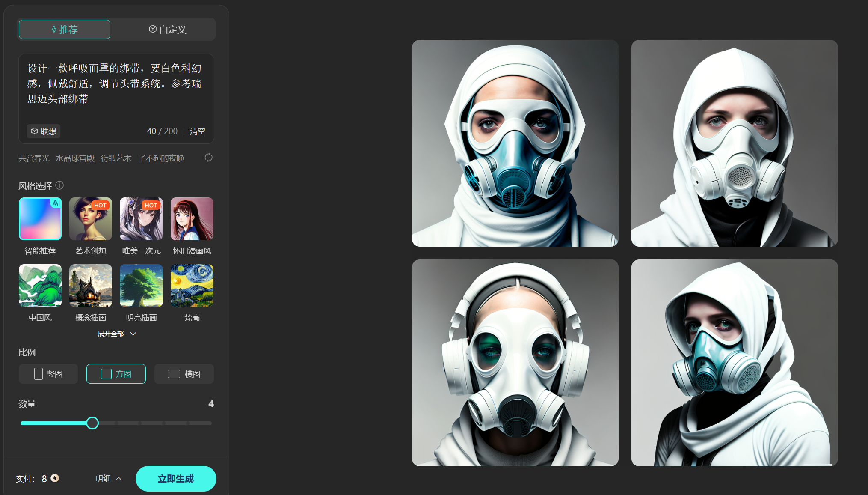Select the 横图 landscape ratio option

click(184, 374)
